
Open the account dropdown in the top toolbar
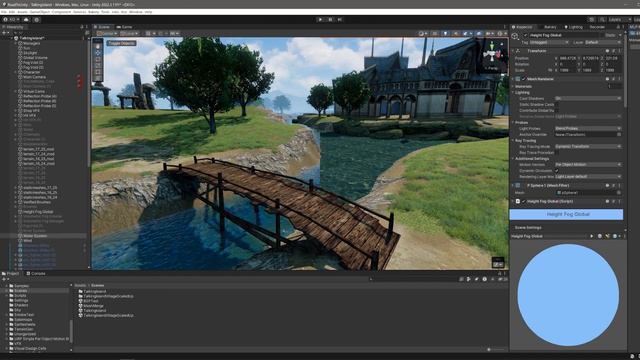11,19
